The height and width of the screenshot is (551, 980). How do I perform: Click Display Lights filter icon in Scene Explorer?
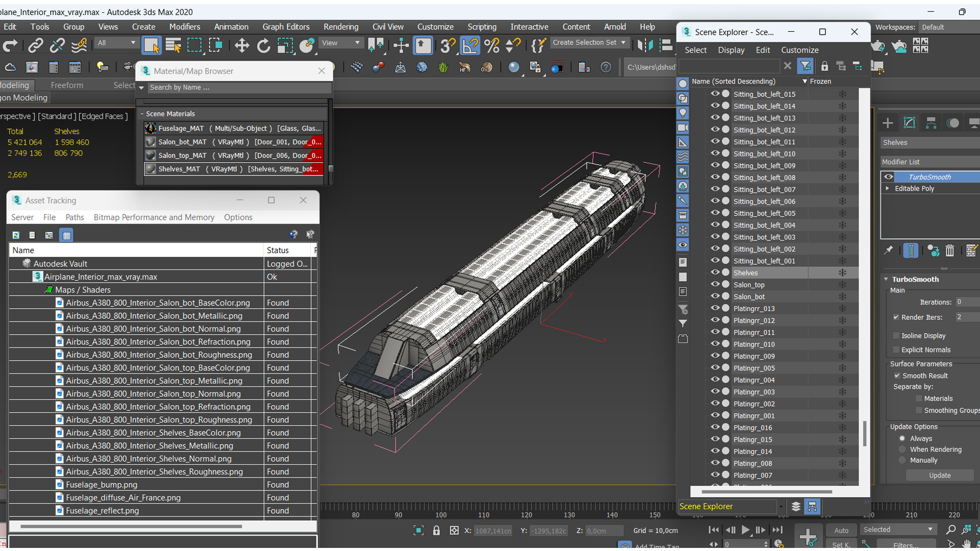(682, 113)
